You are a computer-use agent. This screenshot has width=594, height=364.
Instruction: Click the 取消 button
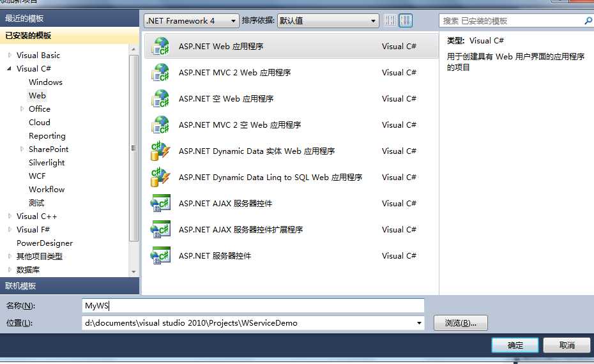(567, 345)
